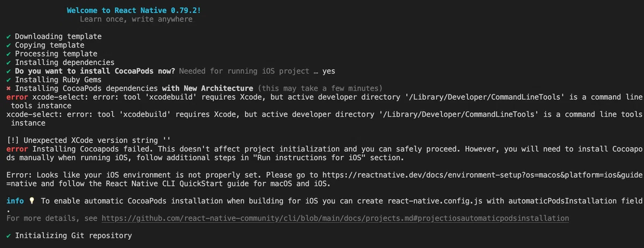The image size is (644, 248).
Task: Click the checkmark before the CocoaPods install question
Action: pyautogui.click(x=9, y=71)
